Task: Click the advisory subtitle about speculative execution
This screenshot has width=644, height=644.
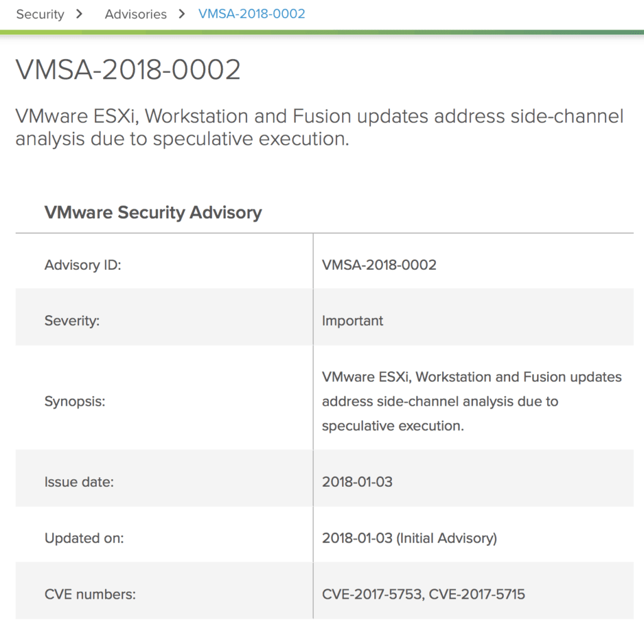Action: click(x=319, y=127)
